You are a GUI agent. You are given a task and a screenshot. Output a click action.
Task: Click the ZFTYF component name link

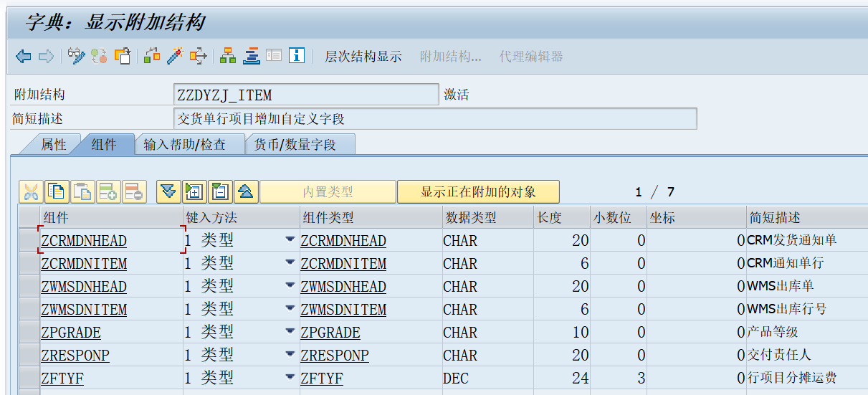[x=62, y=379]
